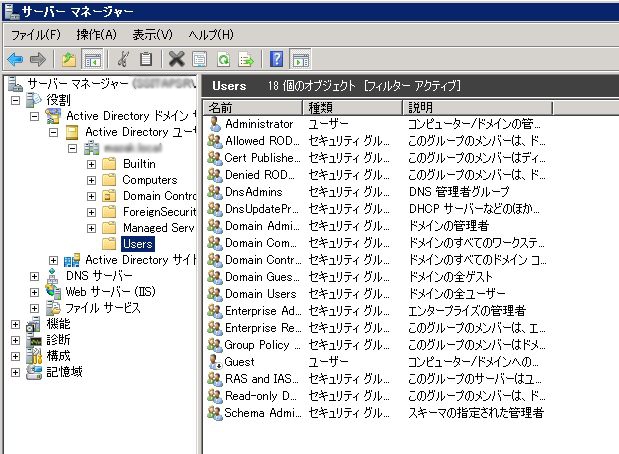Collapse the Active Directory ドメイン node

tap(34, 116)
